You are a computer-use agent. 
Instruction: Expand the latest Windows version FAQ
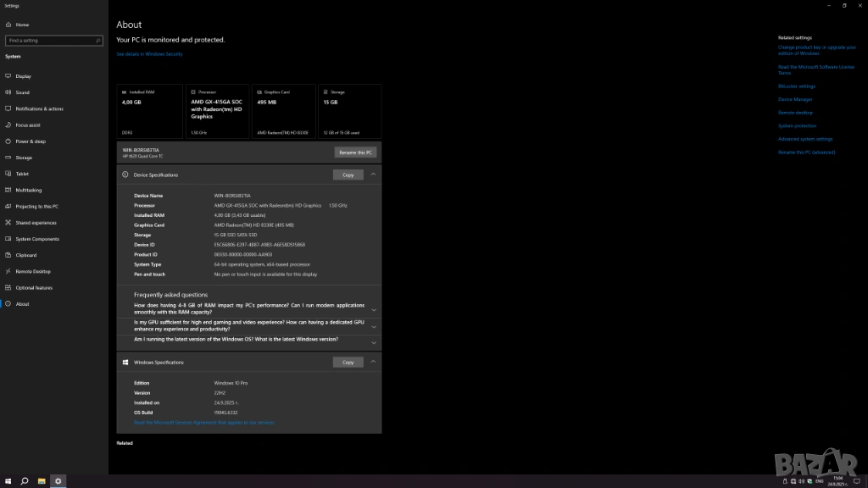pyautogui.click(x=374, y=341)
